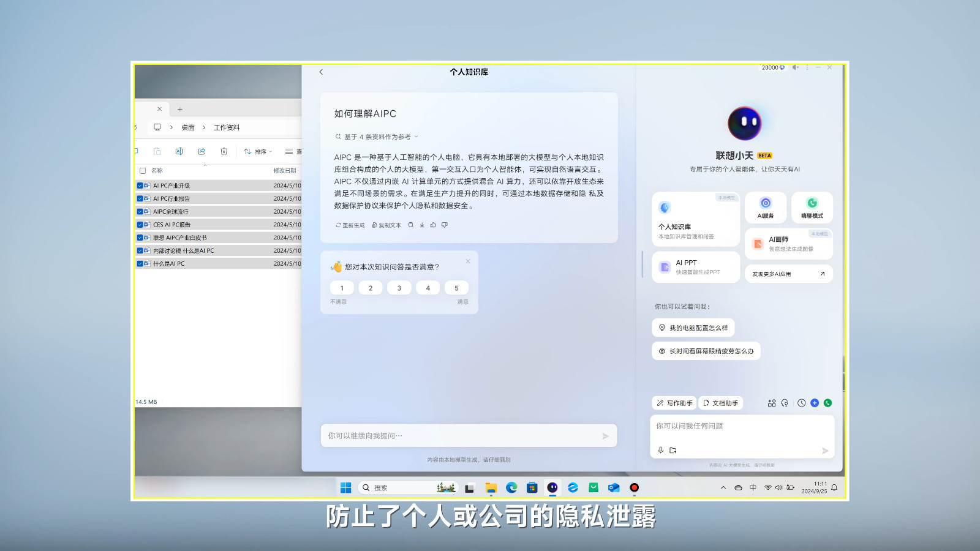Open Microsoft Edge from the taskbar
The image size is (980, 551).
(x=511, y=487)
